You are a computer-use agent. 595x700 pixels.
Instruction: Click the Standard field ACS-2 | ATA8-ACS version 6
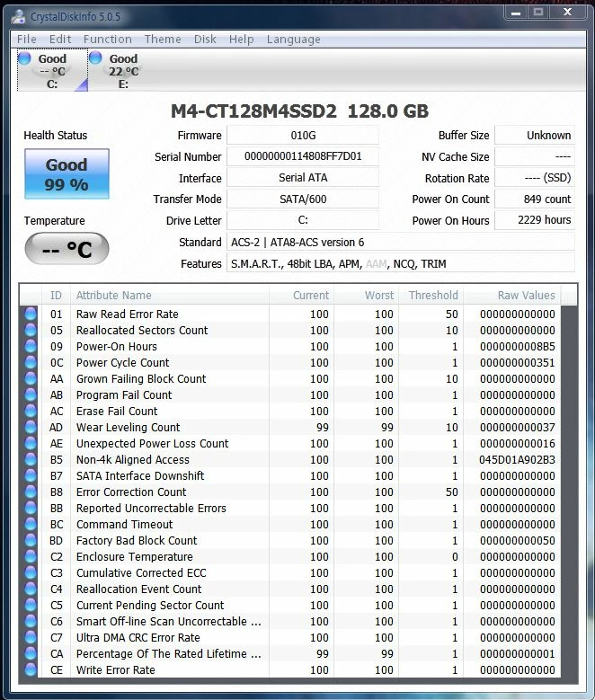tap(401, 242)
